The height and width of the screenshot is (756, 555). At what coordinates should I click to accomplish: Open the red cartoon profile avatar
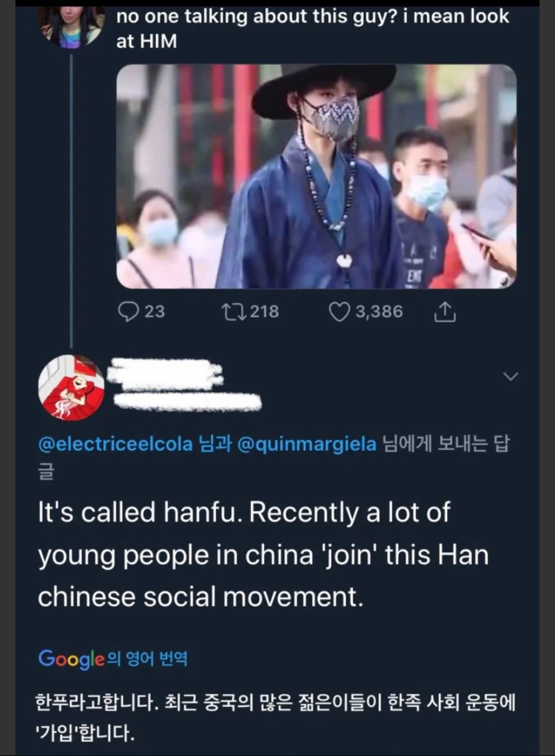click(72, 388)
